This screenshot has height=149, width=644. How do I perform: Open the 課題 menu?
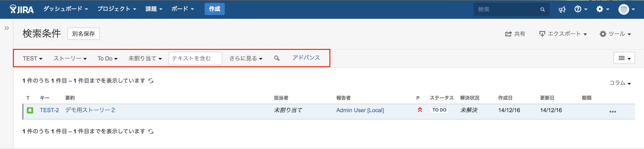pos(154,9)
